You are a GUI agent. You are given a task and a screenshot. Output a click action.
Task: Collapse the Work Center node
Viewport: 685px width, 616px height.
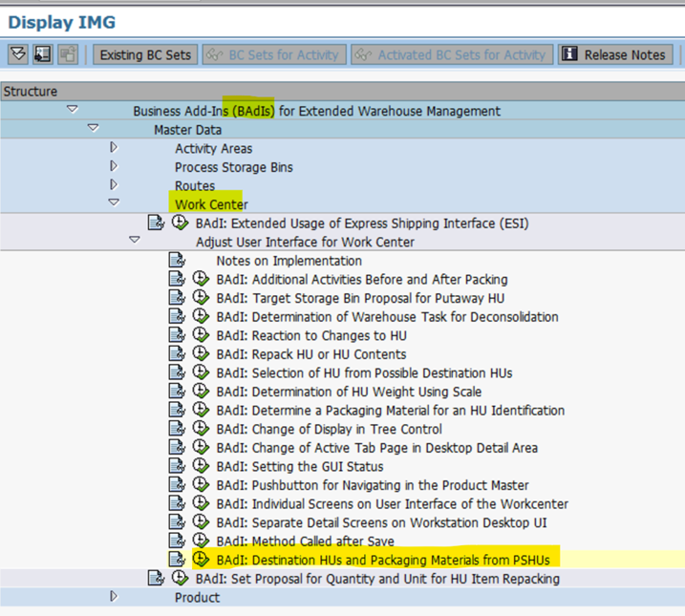pos(114,203)
